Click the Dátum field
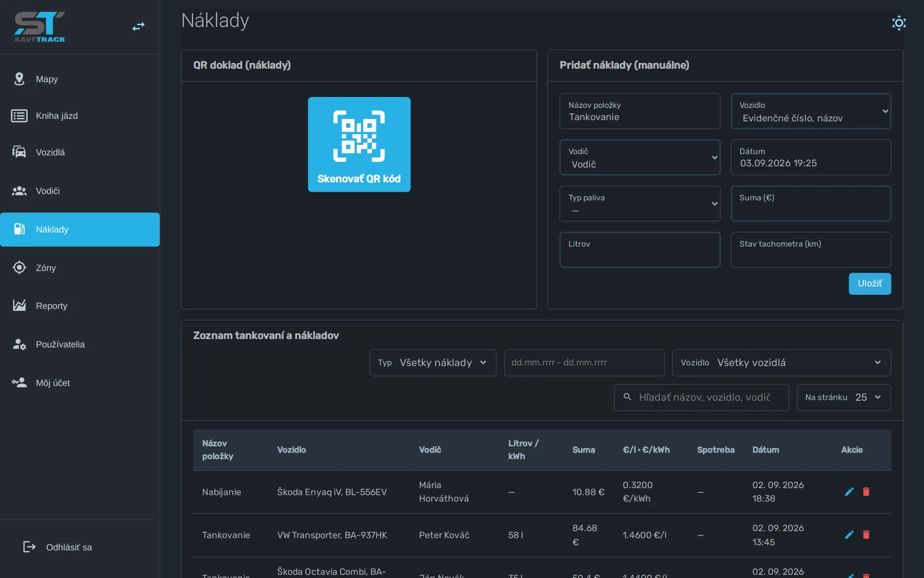The image size is (924, 578). point(811,157)
